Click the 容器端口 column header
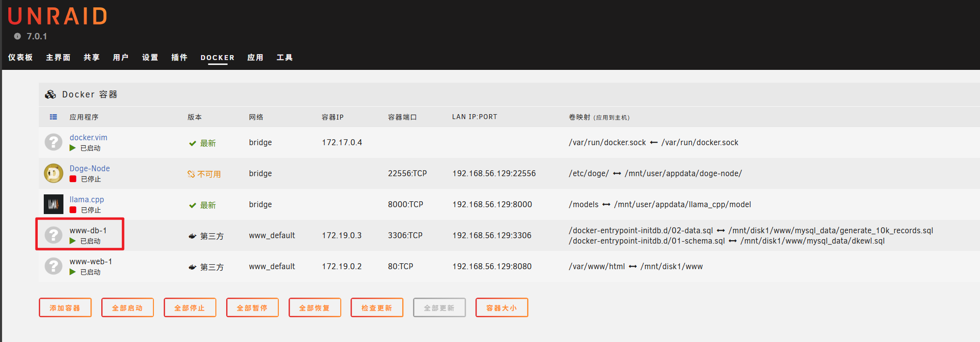Screen dimensions: 980x342 click(x=402, y=117)
